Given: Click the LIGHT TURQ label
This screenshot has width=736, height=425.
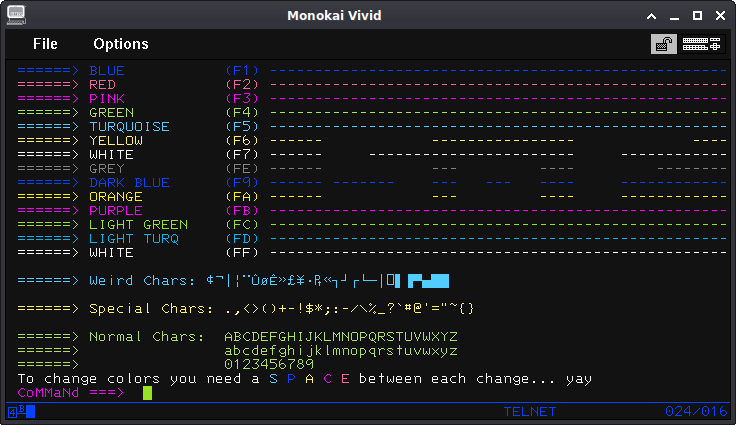Looking at the screenshot, I should click(x=134, y=239).
